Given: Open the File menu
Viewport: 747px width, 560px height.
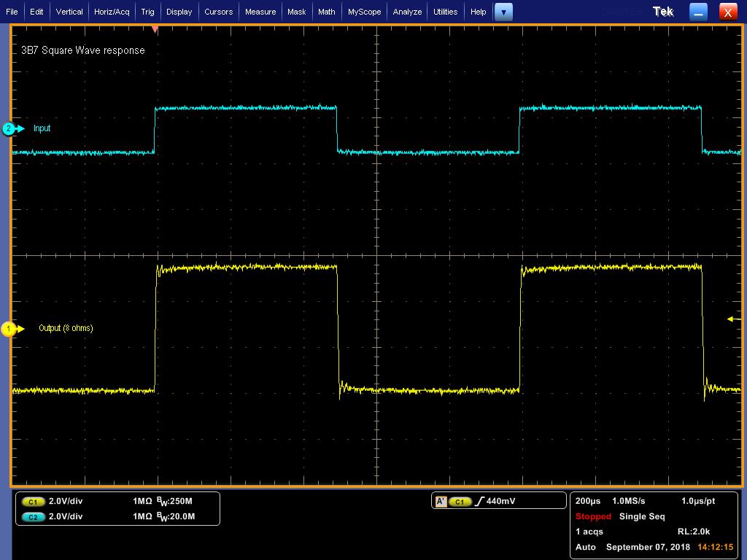Looking at the screenshot, I should pos(12,12).
